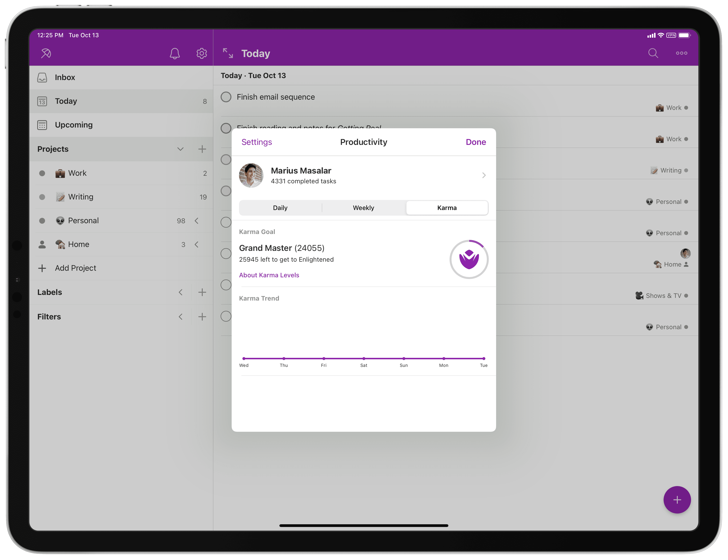Click the Karma level lotus badge
The width and height of the screenshot is (728, 560).
point(469,259)
